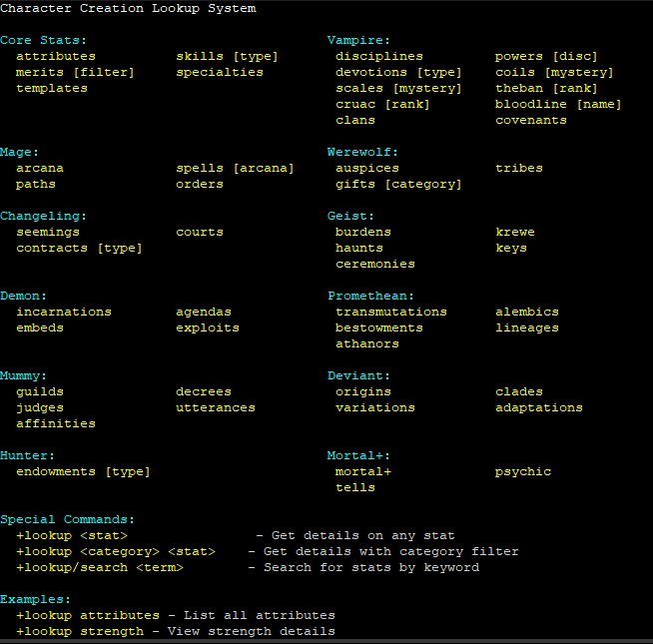Click 'psychic' in the Mortal+ section
653x644 pixels.
tap(522, 472)
